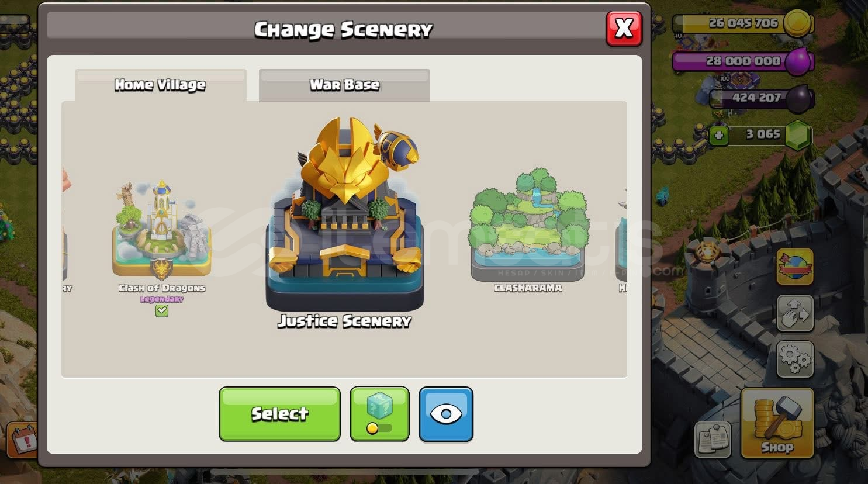868x484 pixels.
Task: Open the clipboard notes icon
Action: click(713, 440)
